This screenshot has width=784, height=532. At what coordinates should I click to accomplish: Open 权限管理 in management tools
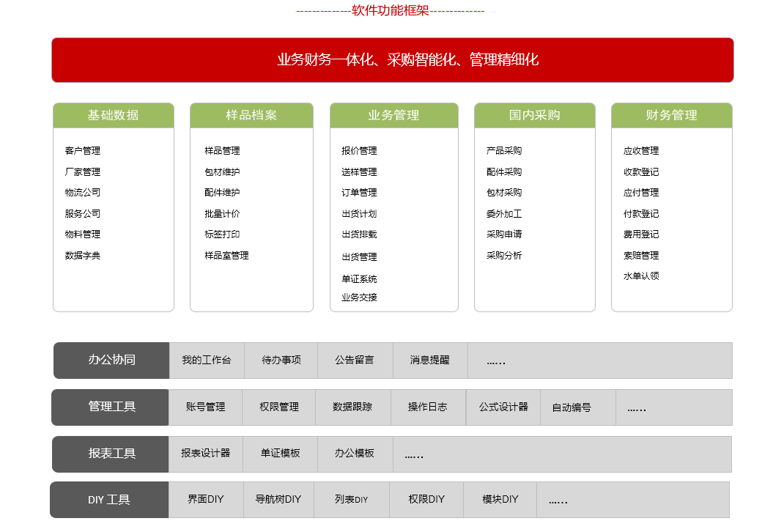coord(279,407)
